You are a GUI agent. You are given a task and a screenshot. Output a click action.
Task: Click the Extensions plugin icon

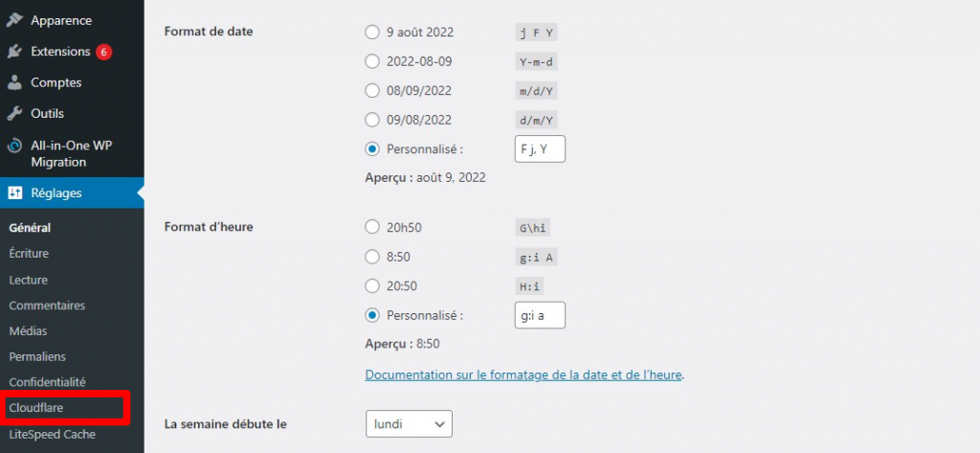tap(15, 52)
